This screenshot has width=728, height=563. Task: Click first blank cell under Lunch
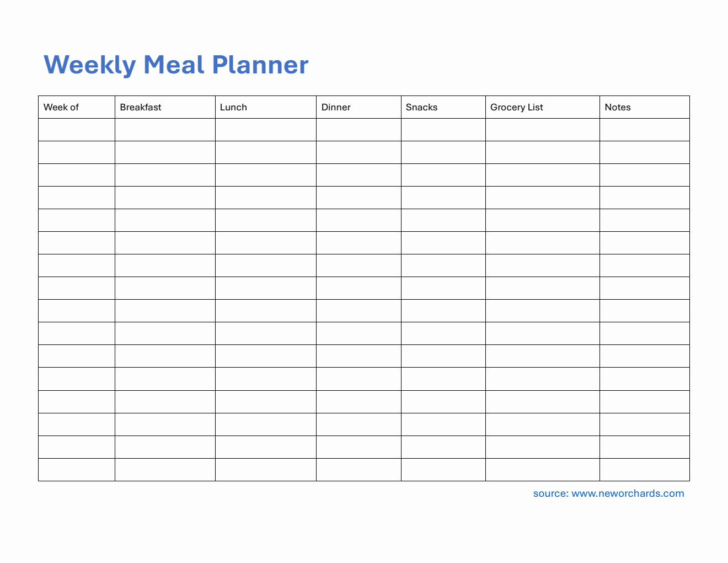[x=265, y=130]
